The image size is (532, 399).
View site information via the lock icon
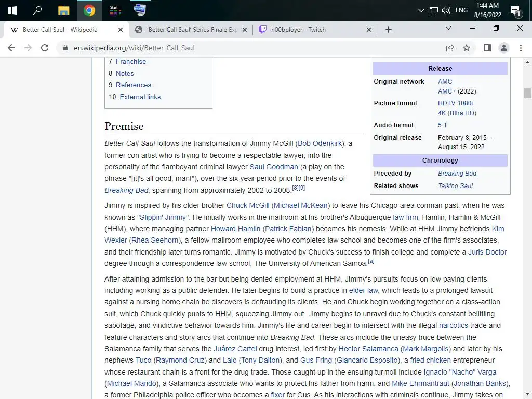(65, 48)
